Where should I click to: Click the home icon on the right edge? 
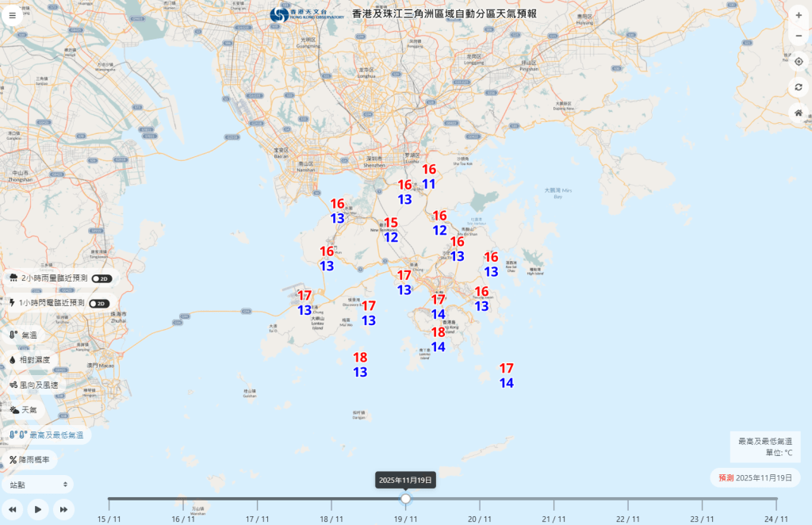coord(799,114)
